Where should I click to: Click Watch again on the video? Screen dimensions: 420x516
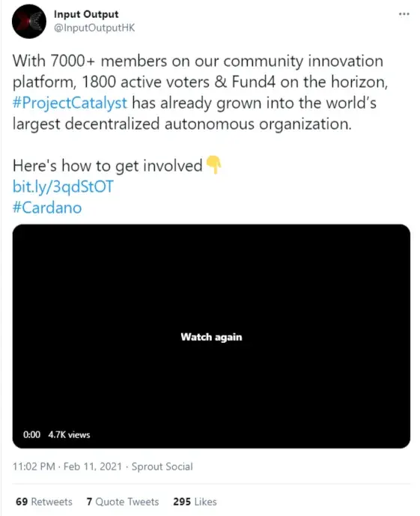click(x=211, y=337)
